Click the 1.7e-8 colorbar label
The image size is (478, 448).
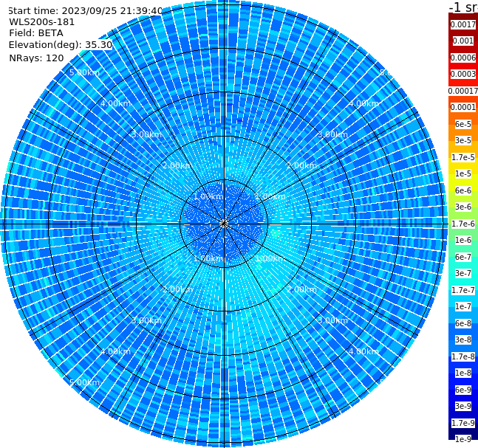[463, 356]
